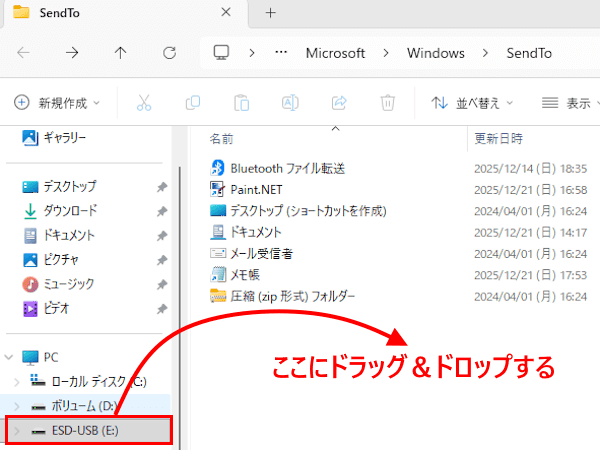
Task: Open the 並べ替え sort dropdown
Action: coord(471,103)
